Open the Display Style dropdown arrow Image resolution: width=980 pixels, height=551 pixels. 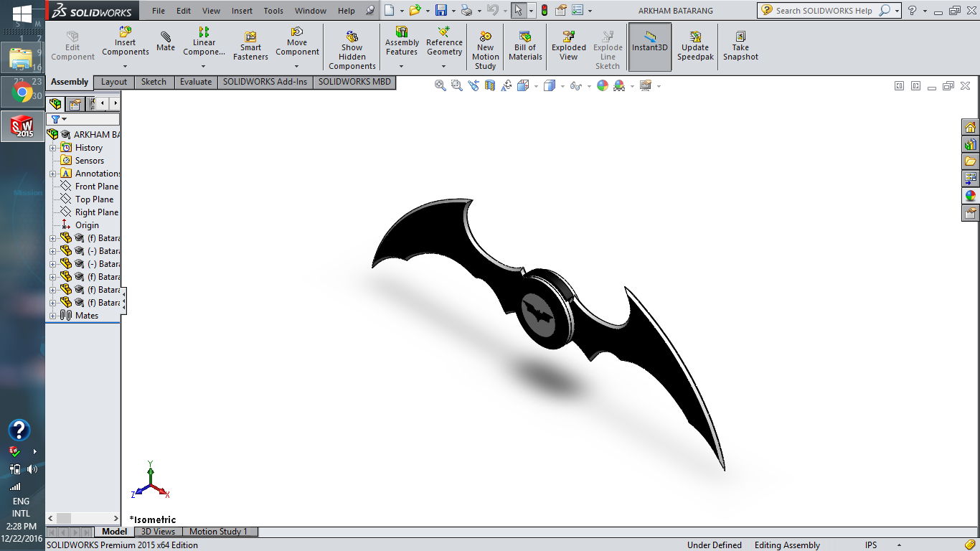click(x=562, y=86)
